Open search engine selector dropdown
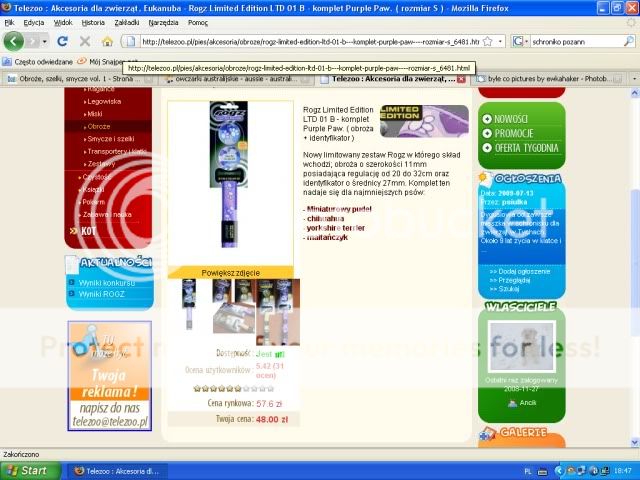Viewport: 640px width, 480px height. [x=524, y=42]
